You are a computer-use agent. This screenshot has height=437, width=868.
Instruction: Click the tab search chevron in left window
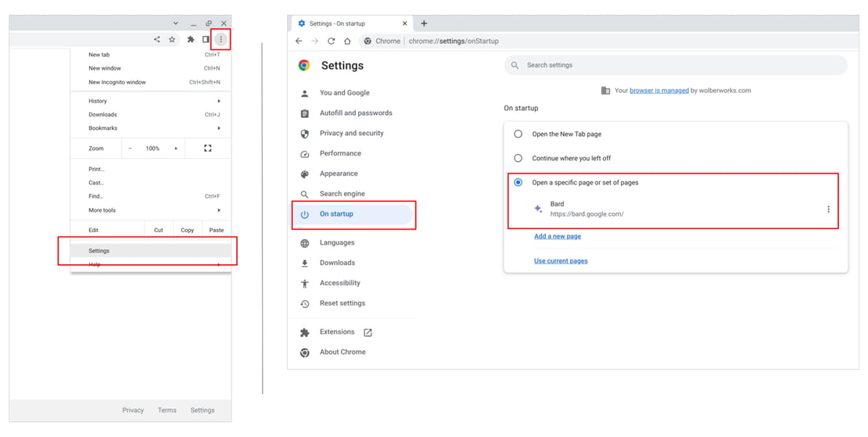pos(175,23)
